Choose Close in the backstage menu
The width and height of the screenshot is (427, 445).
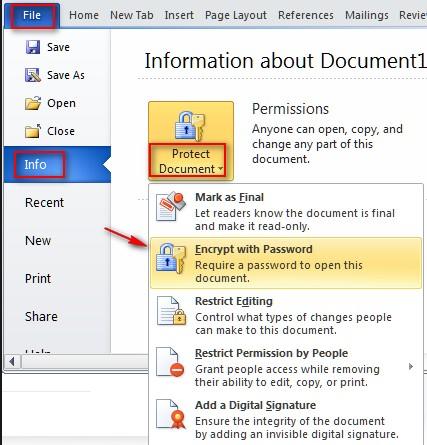point(57,131)
